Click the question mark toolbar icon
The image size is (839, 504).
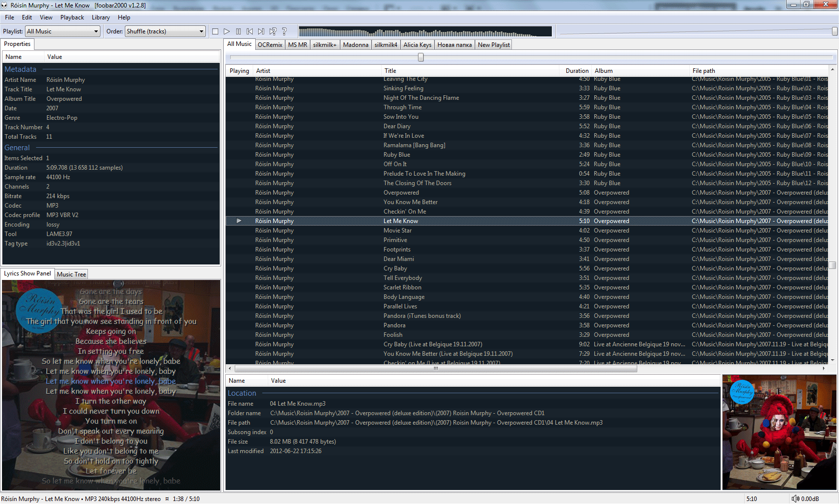[284, 31]
